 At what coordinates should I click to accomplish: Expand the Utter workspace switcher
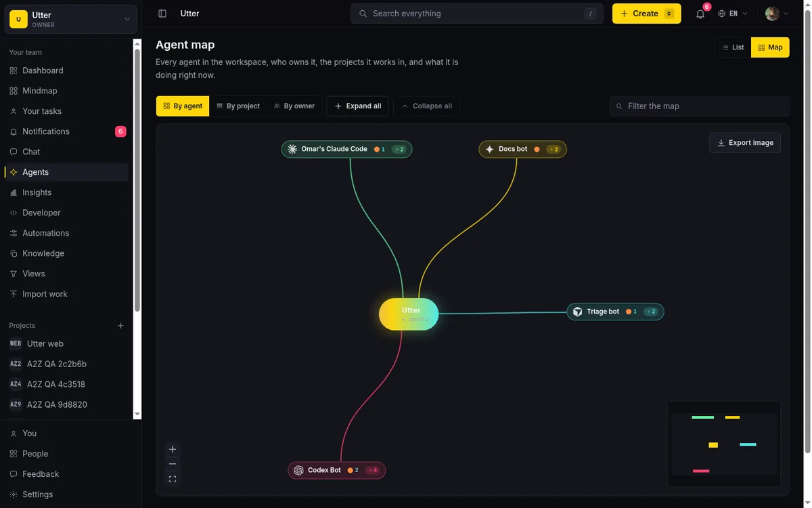71,19
